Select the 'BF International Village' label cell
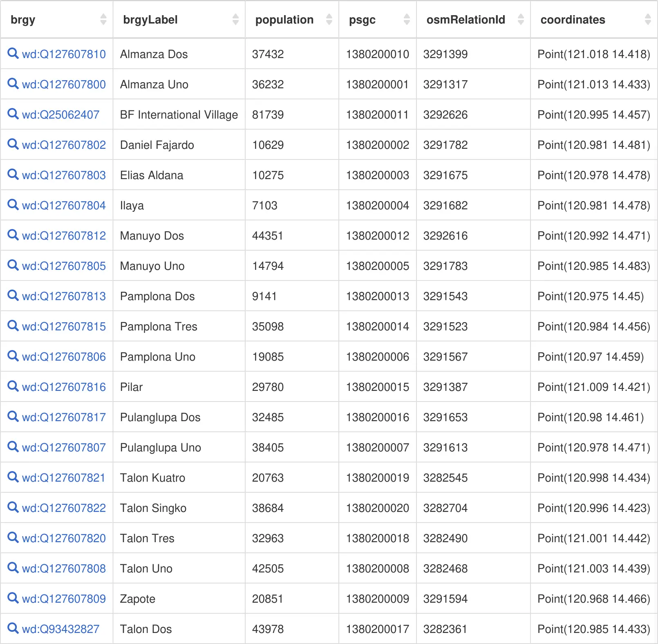The image size is (658, 644). (x=179, y=114)
